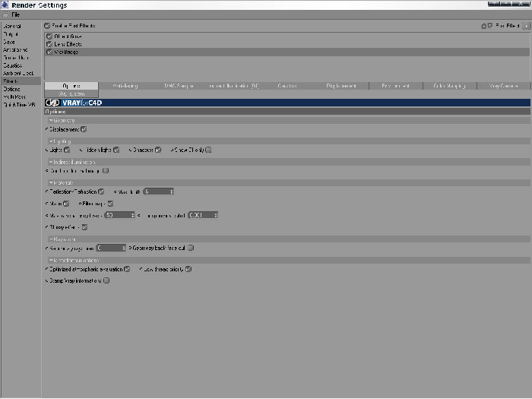Image resolution: width=532 pixels, height=399 pixels.
Task: Click the animation dot beside Show GI only
Action: 172,150
